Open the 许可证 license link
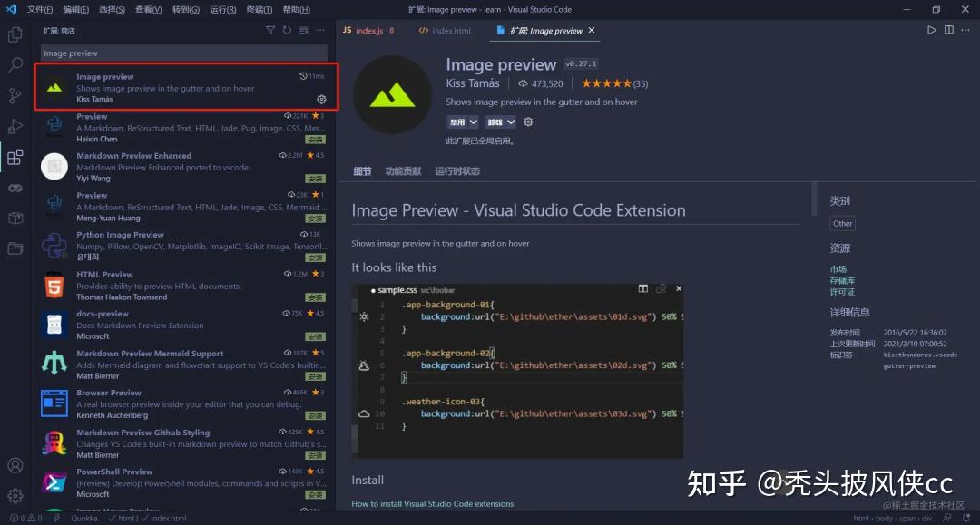This screenshot has width=980, height=525. (x=842, y=292)
